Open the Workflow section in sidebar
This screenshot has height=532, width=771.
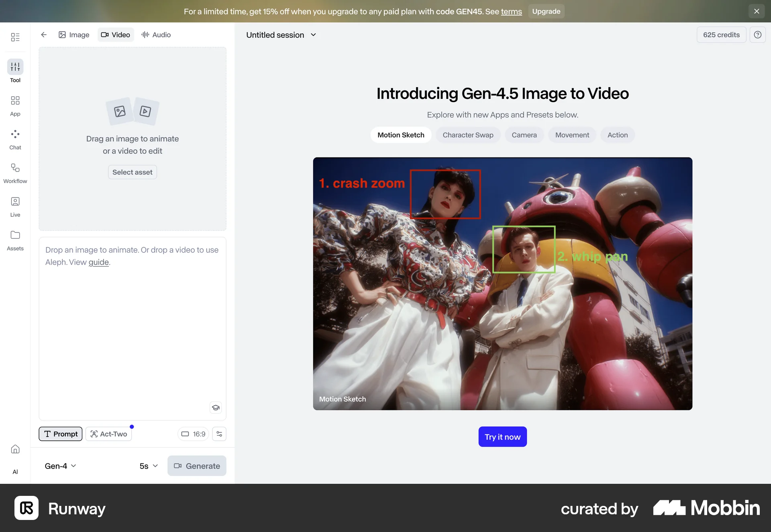pyautogui.click(x=15, y=173)
